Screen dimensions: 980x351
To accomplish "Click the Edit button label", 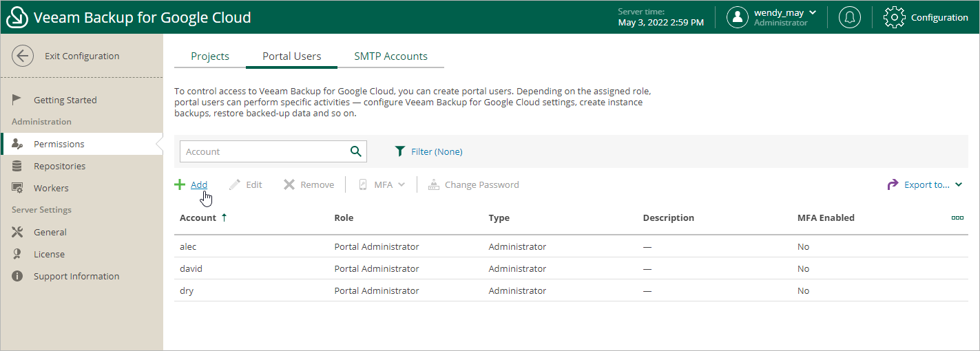I will (x=254, y=184).
